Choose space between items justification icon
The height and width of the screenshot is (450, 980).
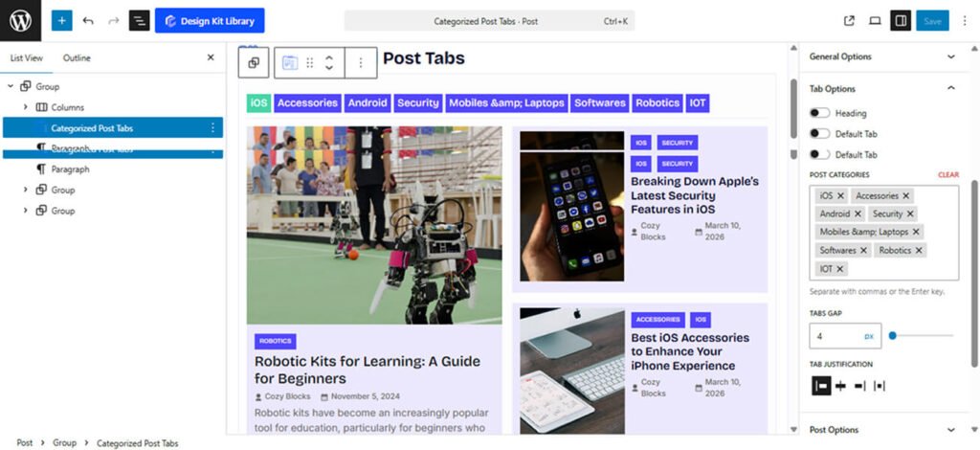(x=880, y=386)
